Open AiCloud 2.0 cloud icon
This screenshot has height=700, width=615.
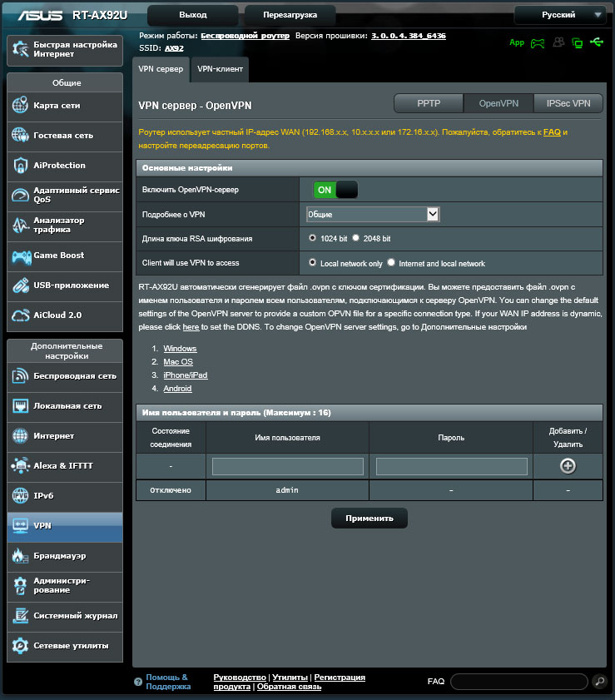click(20, 315)
